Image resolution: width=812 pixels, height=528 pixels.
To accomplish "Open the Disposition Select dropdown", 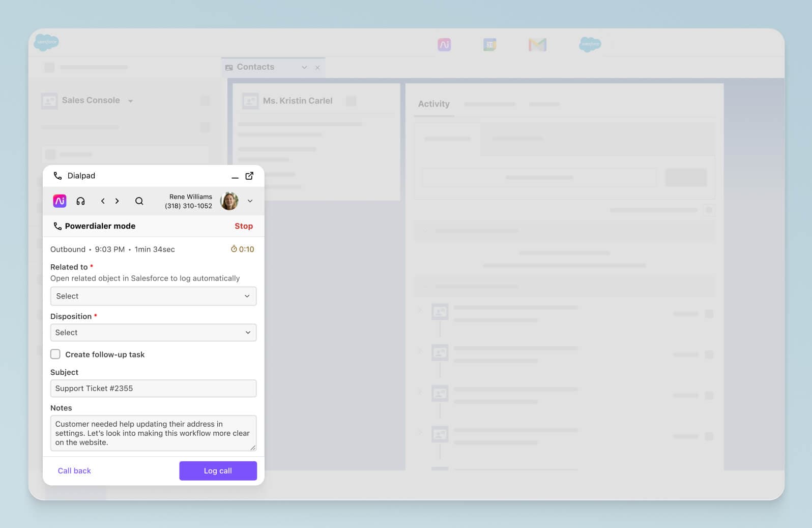I will pos(153,332).
